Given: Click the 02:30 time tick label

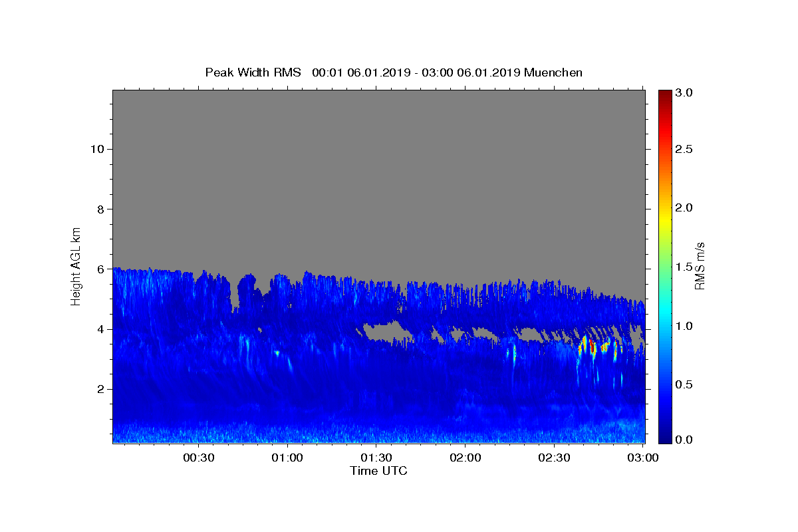Looking at the screenshot, I should (554, 458).
